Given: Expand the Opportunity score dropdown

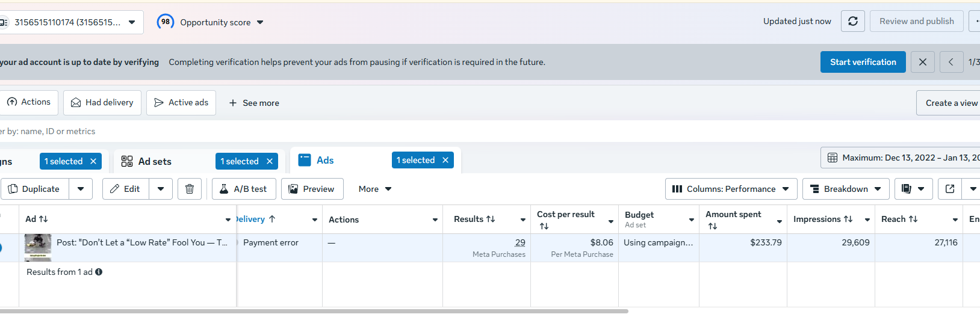Looking at the screenshot, I should tap(260, 22).
